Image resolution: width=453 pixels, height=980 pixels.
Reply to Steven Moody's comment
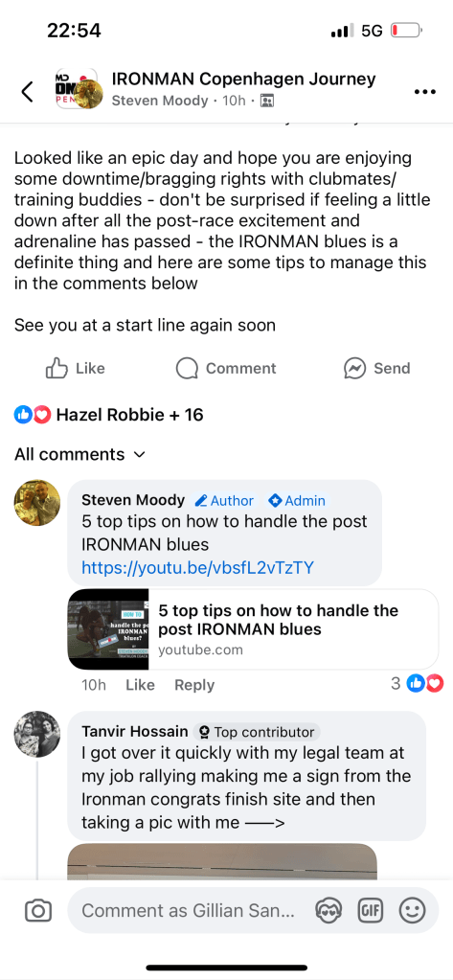pos(194,685)
